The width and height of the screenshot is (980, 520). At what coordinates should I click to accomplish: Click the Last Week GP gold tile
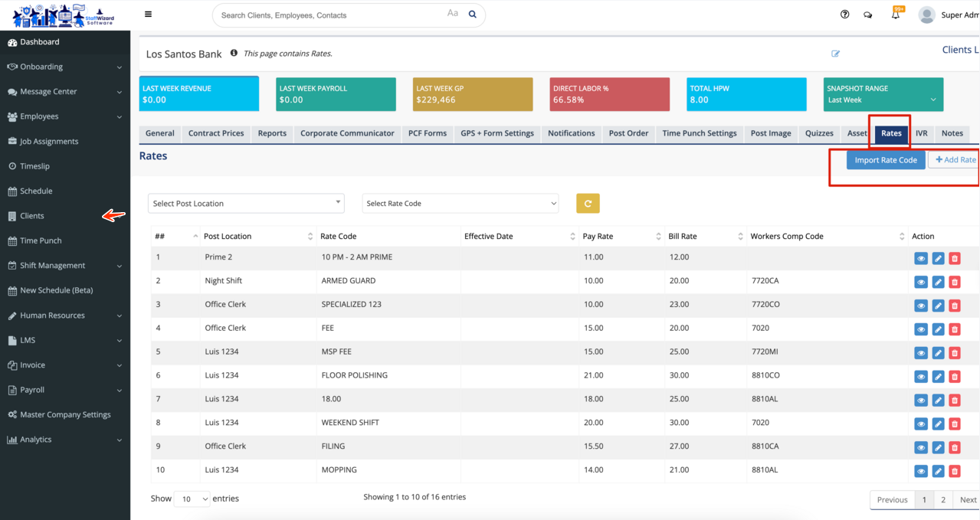pos(473,94)
